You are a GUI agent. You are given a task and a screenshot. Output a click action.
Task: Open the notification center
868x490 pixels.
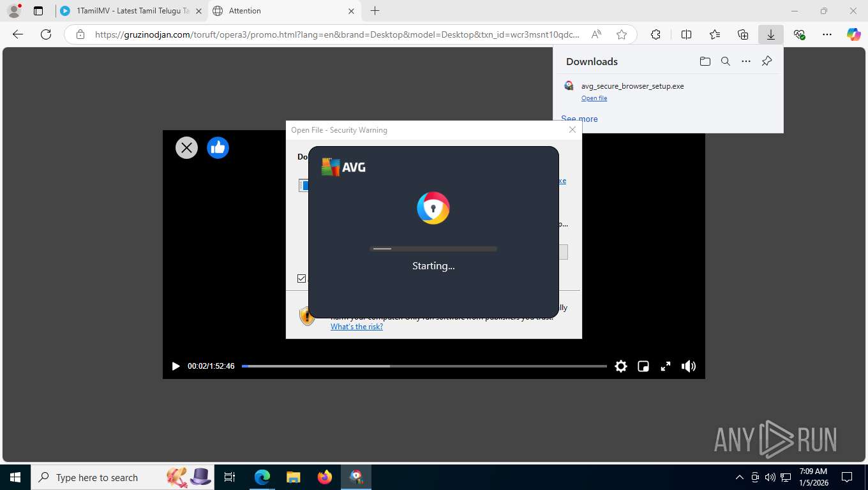coord(847,477)
